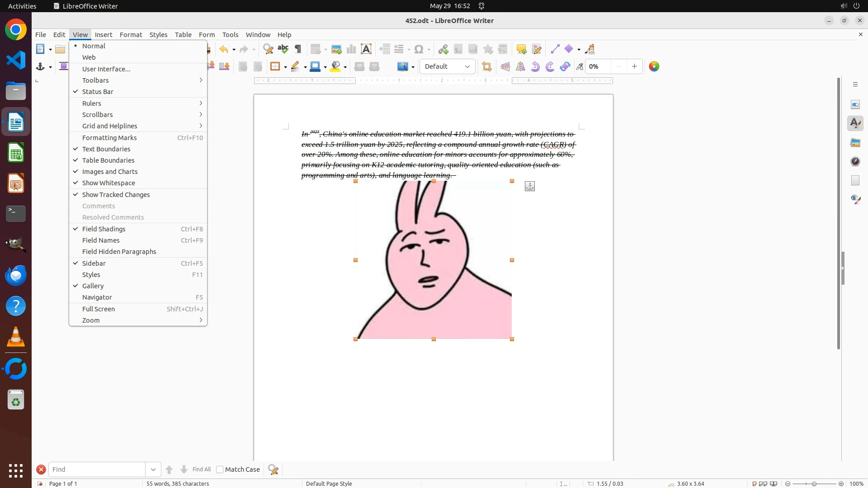Uncheck Show Tracked Changes in View menu

[116, 195]
